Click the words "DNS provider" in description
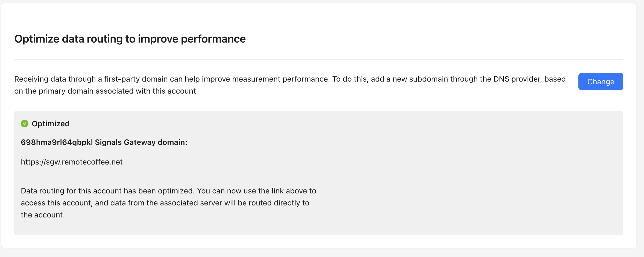The width and height of the screenshot is (644, 257). [x=517, y=79]
